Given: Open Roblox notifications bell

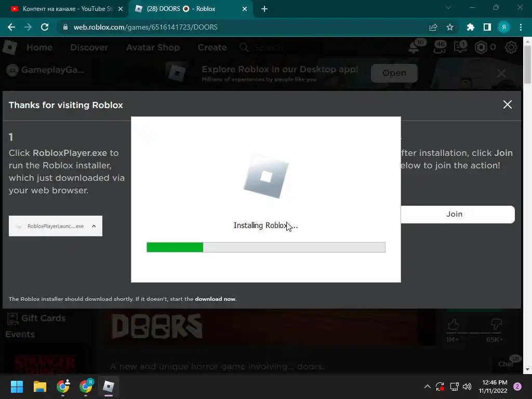Looking at the screenshot, I should pos(415,47).
